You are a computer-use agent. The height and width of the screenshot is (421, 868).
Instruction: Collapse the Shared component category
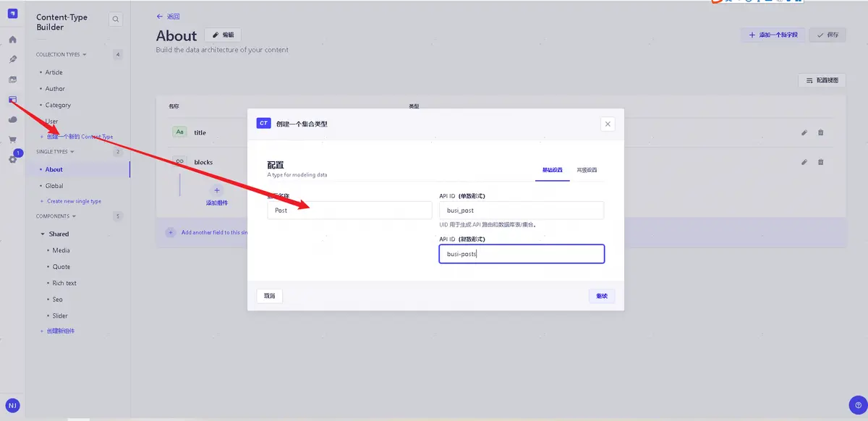(x=54, y=234)
